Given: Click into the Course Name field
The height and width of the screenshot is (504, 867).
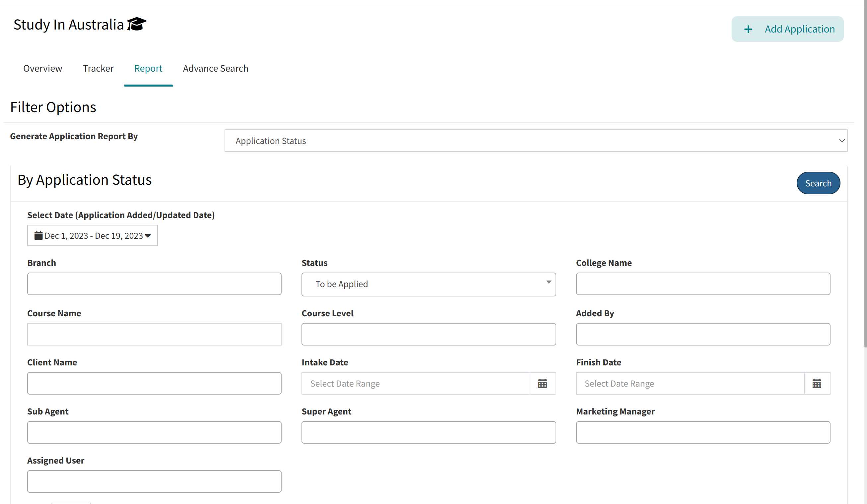Looking at the screenshot, I should tap(154, 334).
